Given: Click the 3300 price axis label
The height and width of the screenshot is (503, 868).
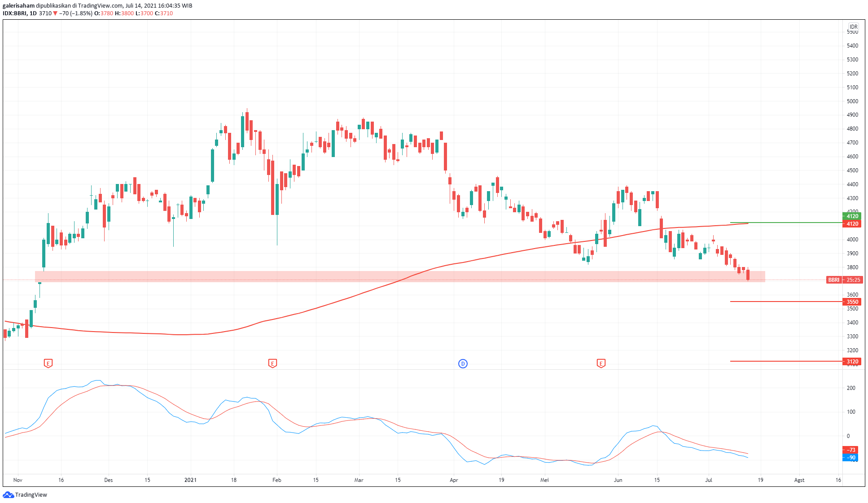Looking at the screenshot, I should pos(852,336).
